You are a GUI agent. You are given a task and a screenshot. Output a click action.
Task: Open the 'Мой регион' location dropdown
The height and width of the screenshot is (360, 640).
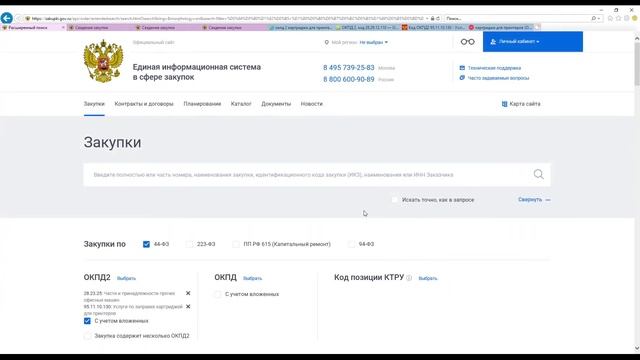373,42
